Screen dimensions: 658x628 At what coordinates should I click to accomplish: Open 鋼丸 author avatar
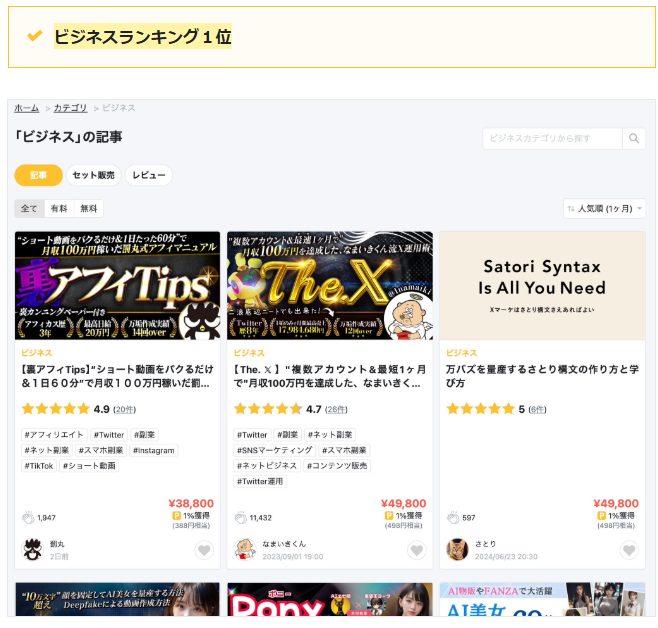(32, 549)
